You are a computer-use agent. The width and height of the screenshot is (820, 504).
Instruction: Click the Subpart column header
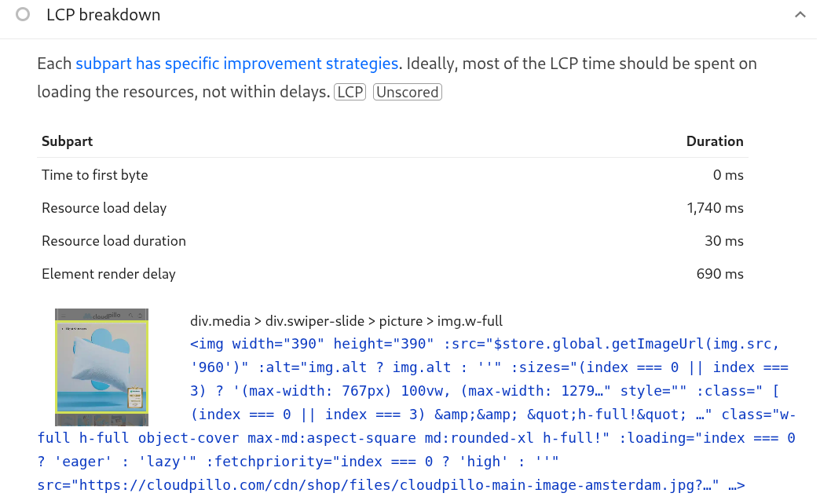pos(68,141)
